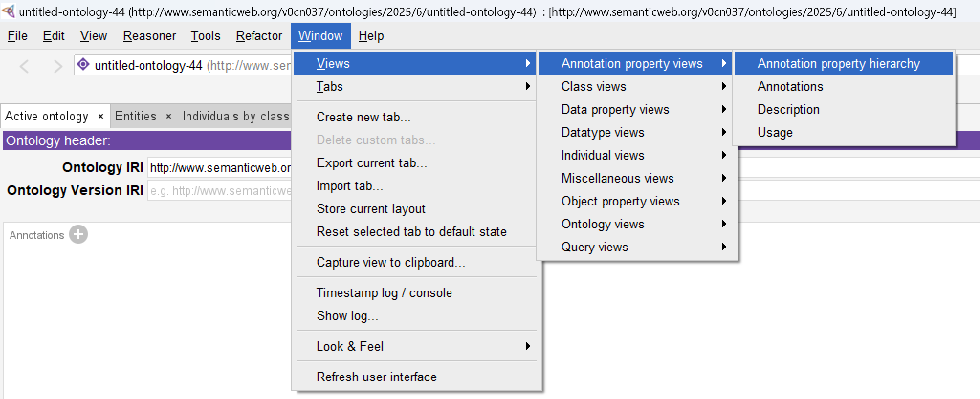
Task: Select Annotation property hierarchy view
Action: [x=844, y=63]
